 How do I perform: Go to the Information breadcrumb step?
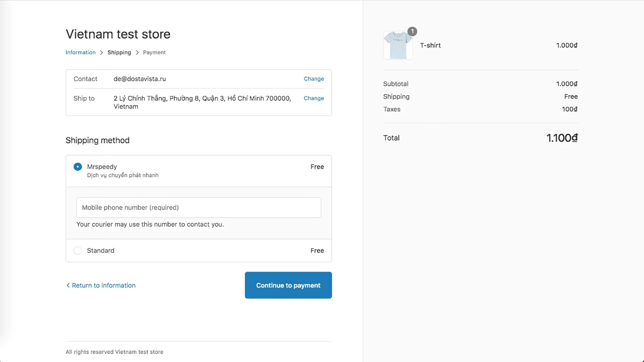pos(80,52)
